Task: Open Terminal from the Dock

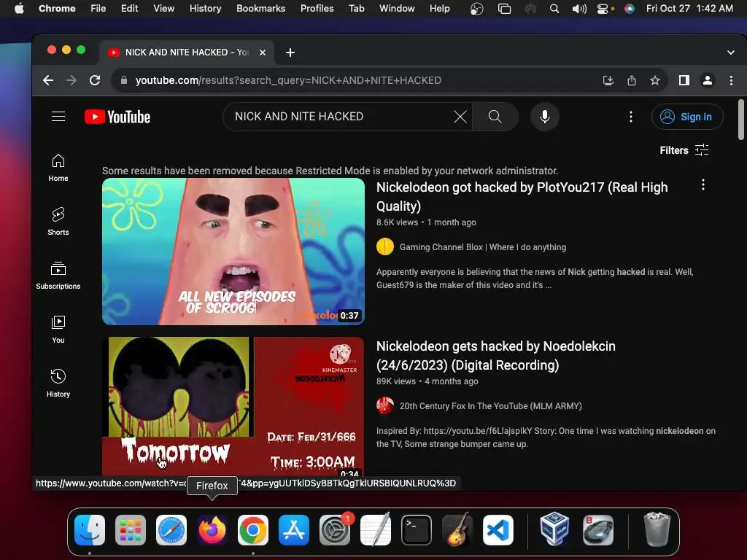Action: (x=417, y=530)
